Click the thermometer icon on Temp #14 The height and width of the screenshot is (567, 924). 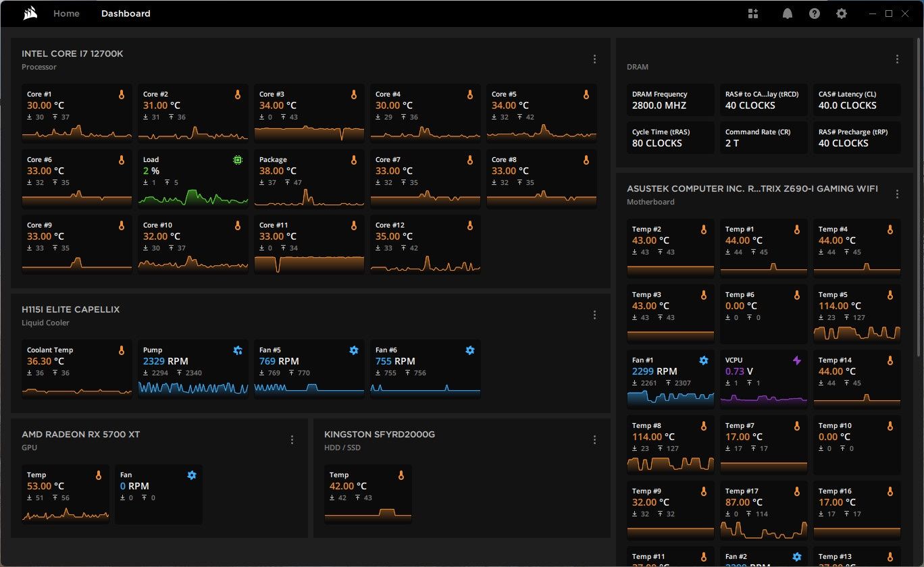tap(890, 361)
